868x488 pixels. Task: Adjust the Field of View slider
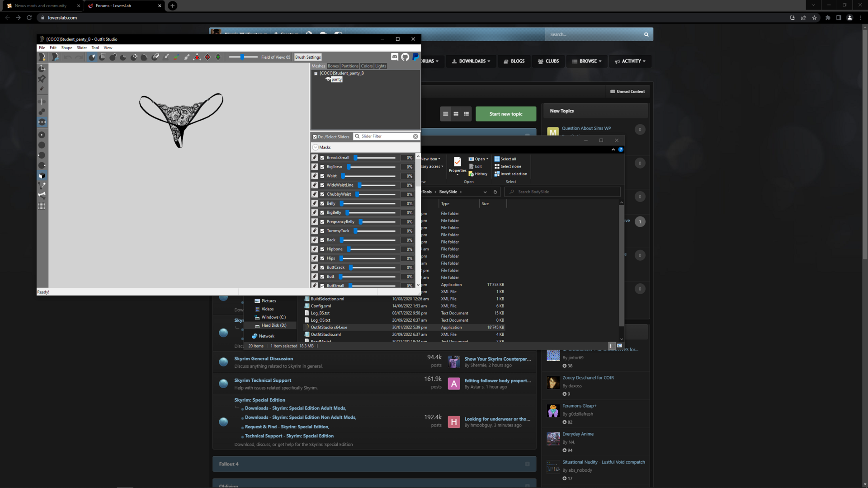(x=242, y=57)
